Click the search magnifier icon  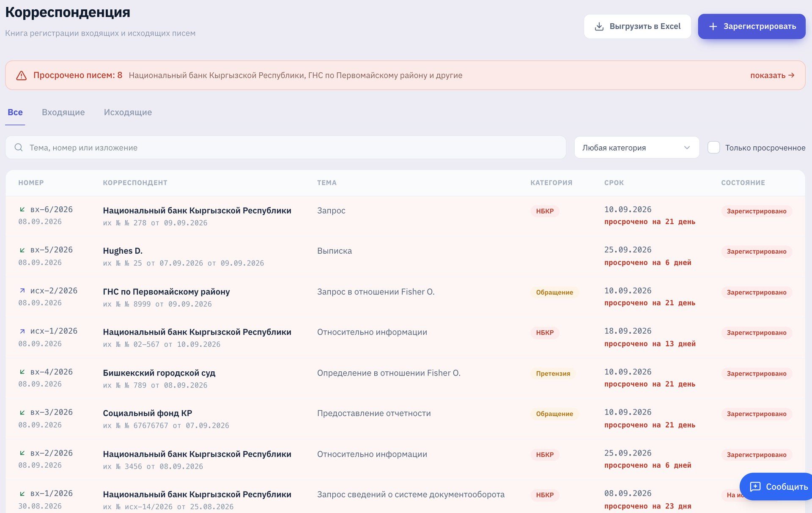point(19,147)
